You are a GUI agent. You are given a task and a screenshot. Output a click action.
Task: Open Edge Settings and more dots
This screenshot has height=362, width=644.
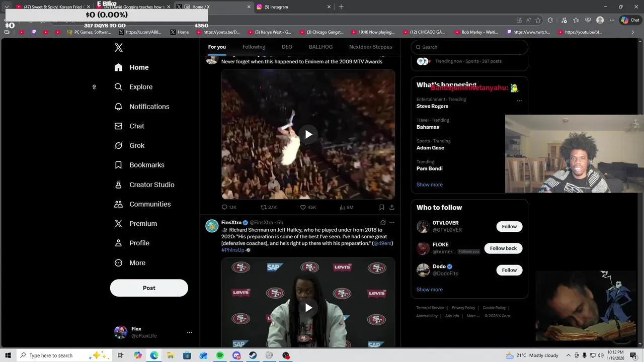tap(612, 20)
